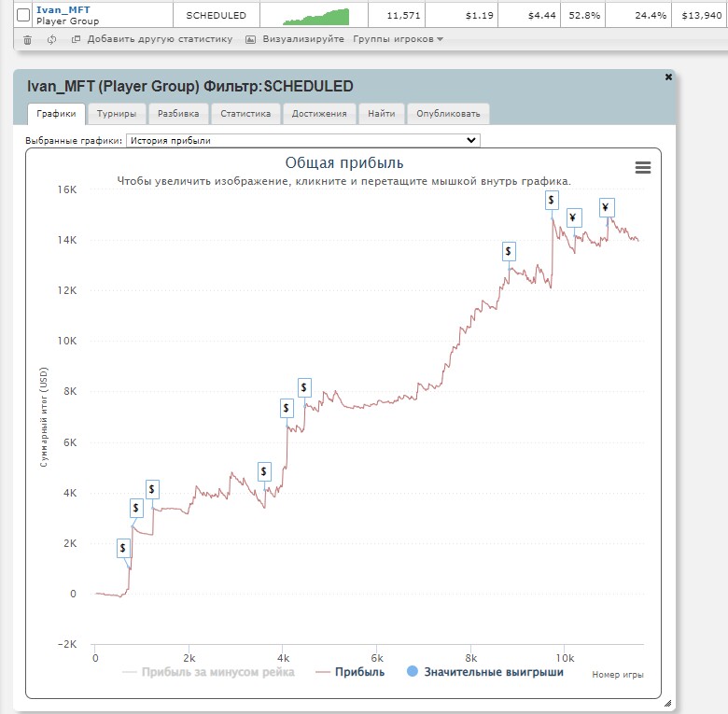Viewport: 728px width, 714px height.
Task: Toggle 'Прибыль' legend series
Action: tap(350, 672)
